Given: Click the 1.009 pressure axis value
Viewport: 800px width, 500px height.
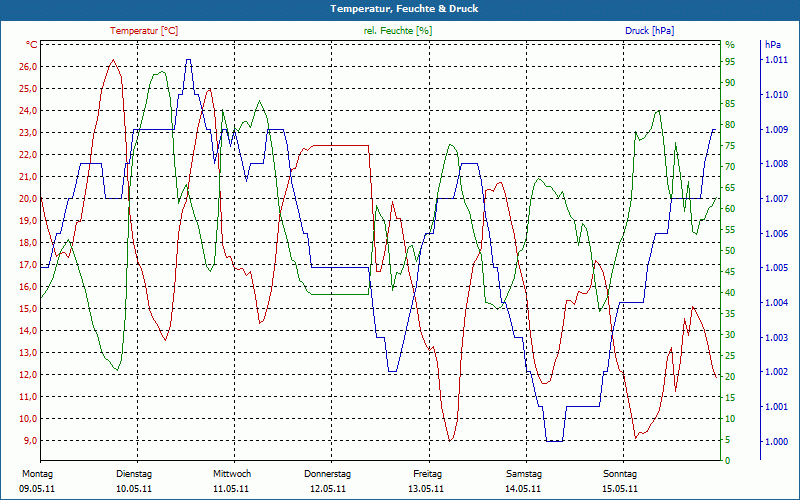Looking at the screenshot, I should tap(776, 130).
